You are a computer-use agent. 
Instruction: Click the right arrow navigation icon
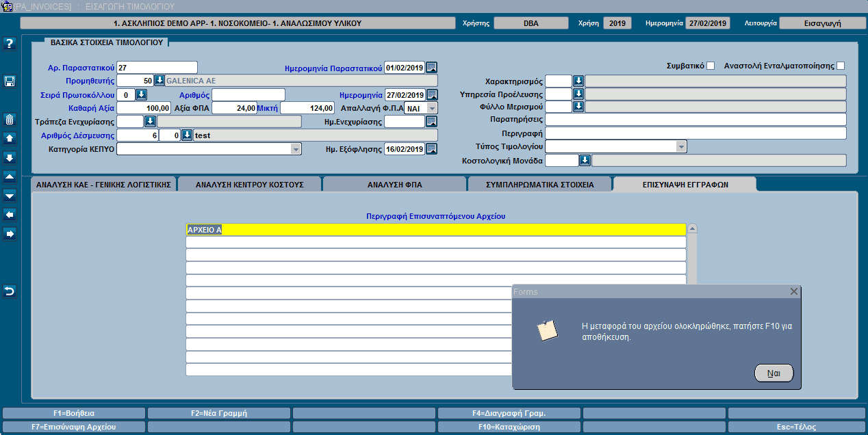pyautogui.click(x=10, y=234)
